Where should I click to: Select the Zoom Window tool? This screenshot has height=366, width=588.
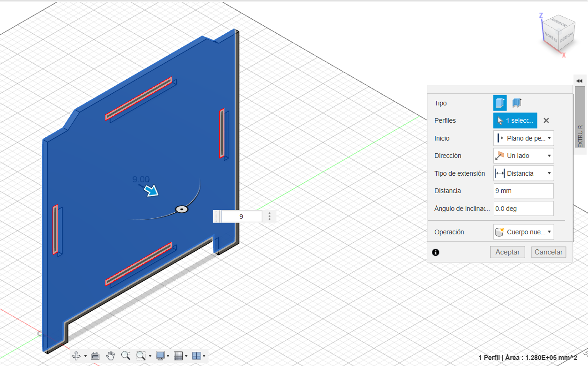point(141,356)
